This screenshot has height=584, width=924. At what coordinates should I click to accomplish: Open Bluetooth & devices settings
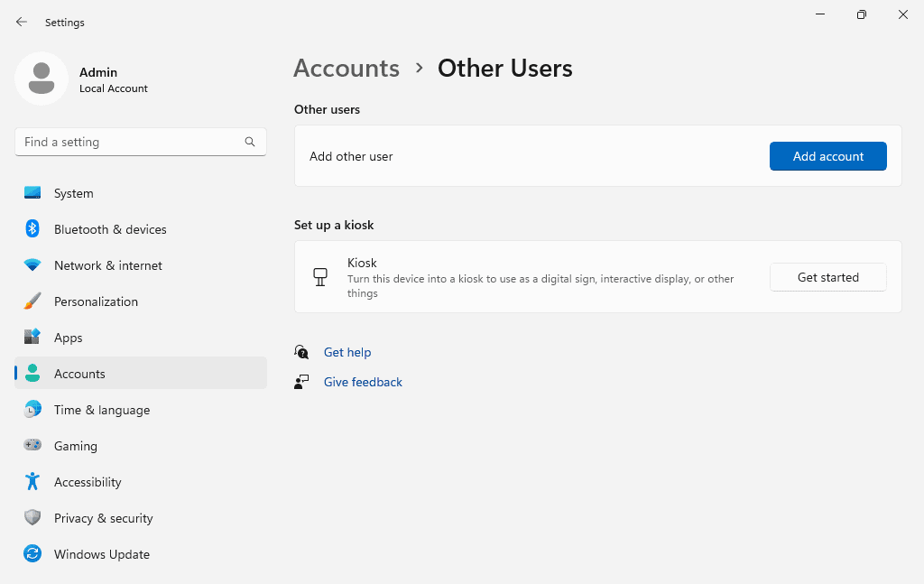pyautogui.click(x=141, y=229)
